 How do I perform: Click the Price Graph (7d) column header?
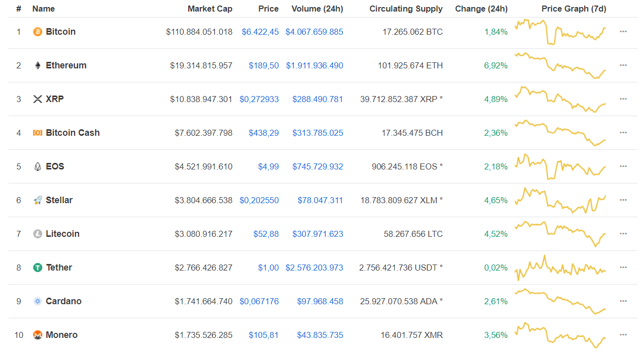pos(574,9)
